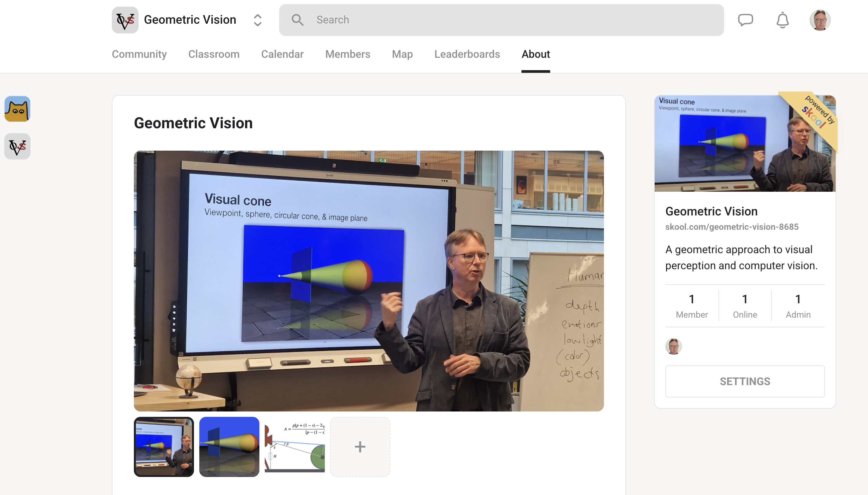Select the formula diagram thumbnail
This screenshot has height=495, width=868.
(294, 447)
